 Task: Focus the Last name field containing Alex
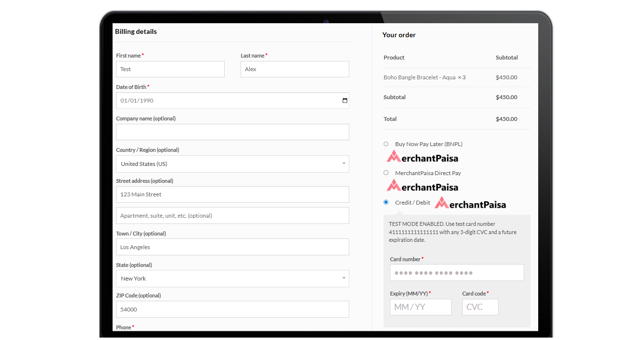pos(295,69)
